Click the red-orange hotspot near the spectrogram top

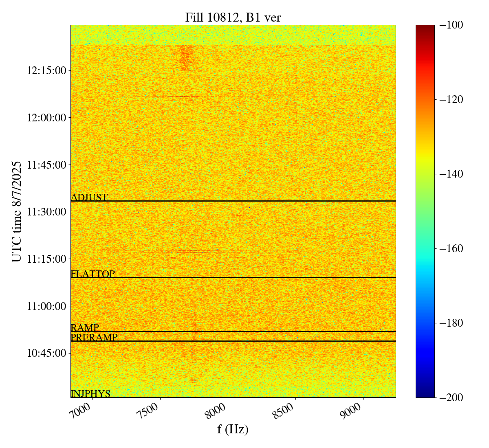[x=185, y=57]
